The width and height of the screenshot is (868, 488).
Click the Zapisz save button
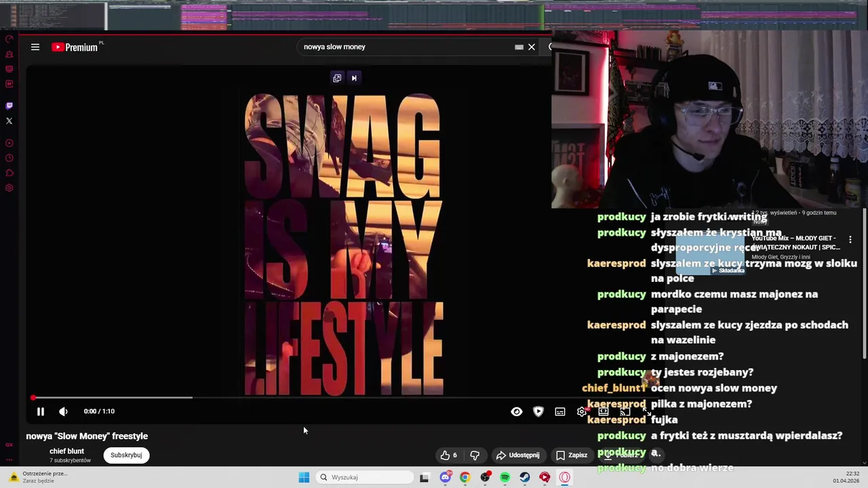coord(572,455)
